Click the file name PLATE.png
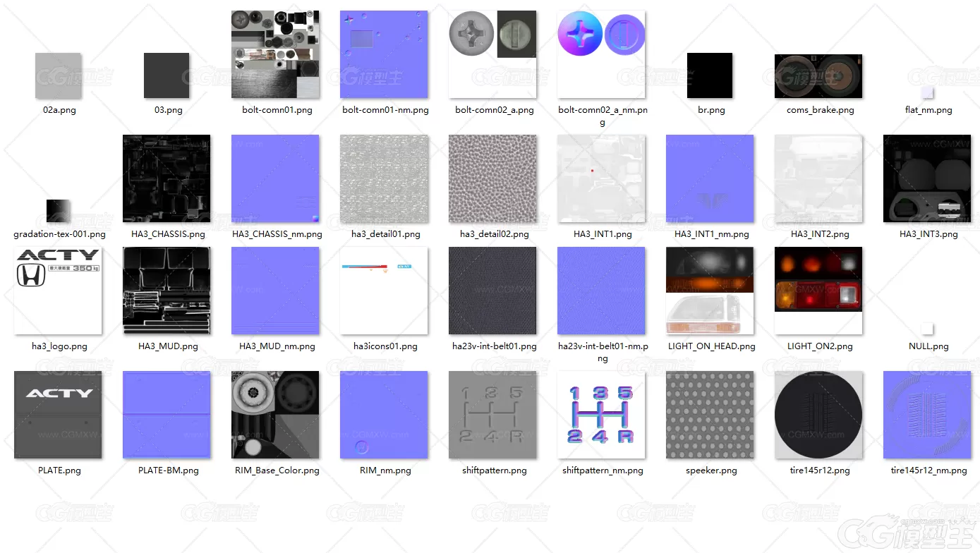Image resolution: width=980 pixels, height=553 pixels. pyautogui.click(x=59, y=470)
